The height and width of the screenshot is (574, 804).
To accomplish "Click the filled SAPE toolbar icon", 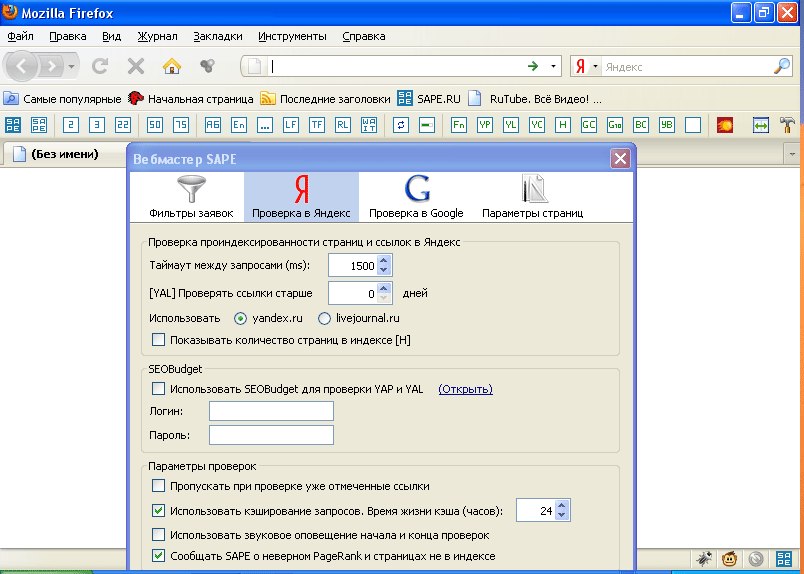I will click(13, 125).
